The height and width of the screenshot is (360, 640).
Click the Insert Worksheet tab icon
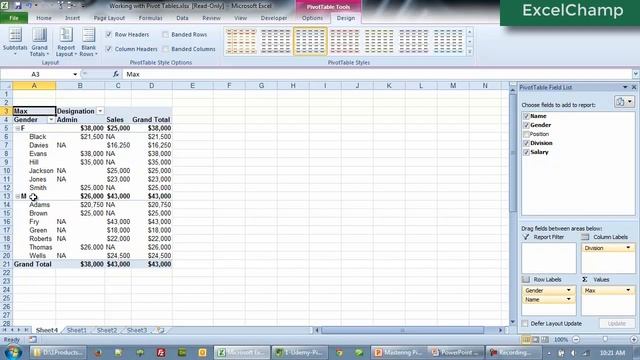pyautogui.click(x=160, y=330)
